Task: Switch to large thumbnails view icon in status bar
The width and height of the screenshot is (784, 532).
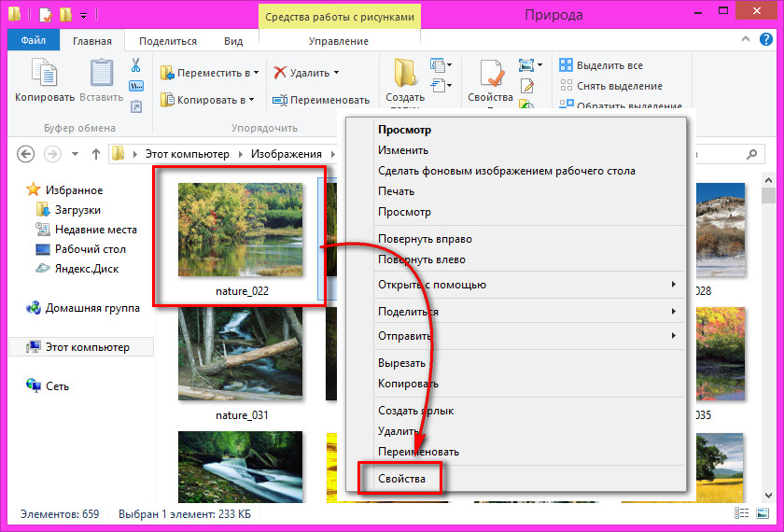Action: 763,513
